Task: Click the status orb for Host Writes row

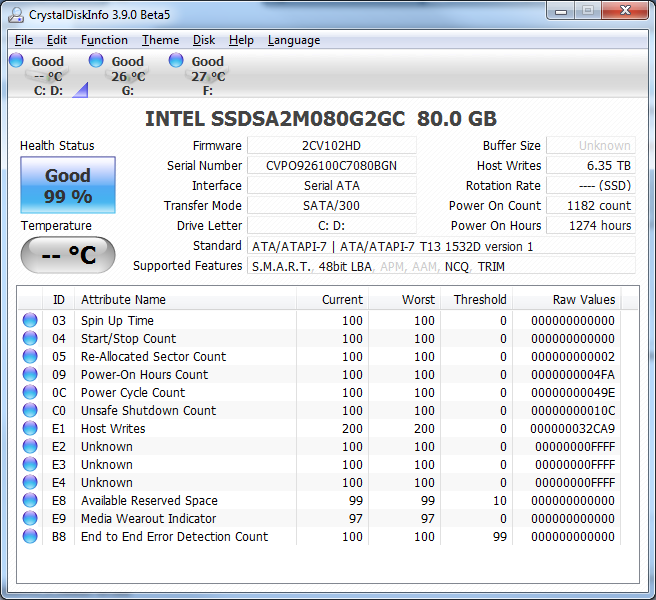Action: tap(30, 428)
